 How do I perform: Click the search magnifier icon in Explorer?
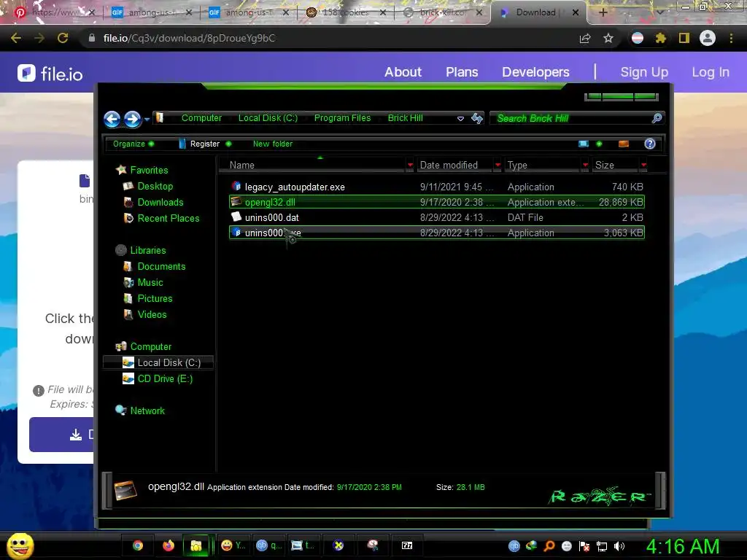click(657, 118)
